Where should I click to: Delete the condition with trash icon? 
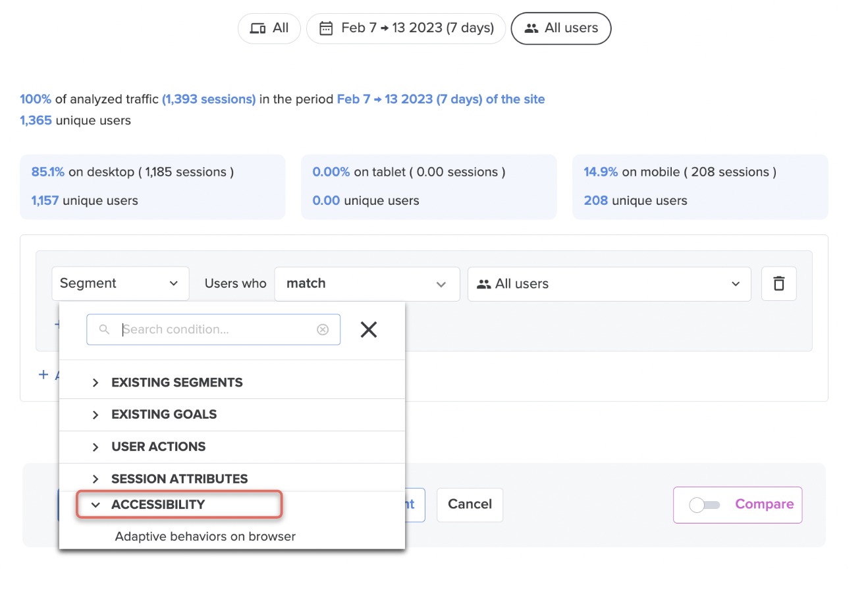pyautogui.click(x=779, y=284)
